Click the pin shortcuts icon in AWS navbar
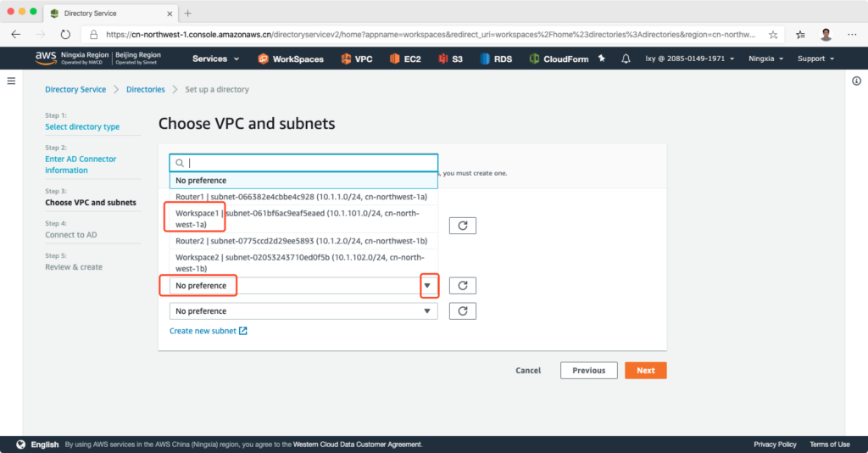Image resolution: width=868 pixels, height=453 pixels. [602, 59]
